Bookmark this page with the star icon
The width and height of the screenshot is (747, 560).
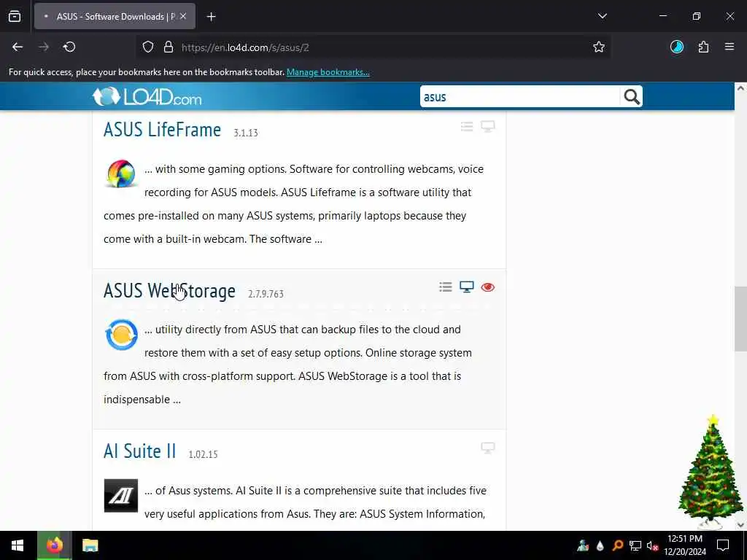pos(599,47)
